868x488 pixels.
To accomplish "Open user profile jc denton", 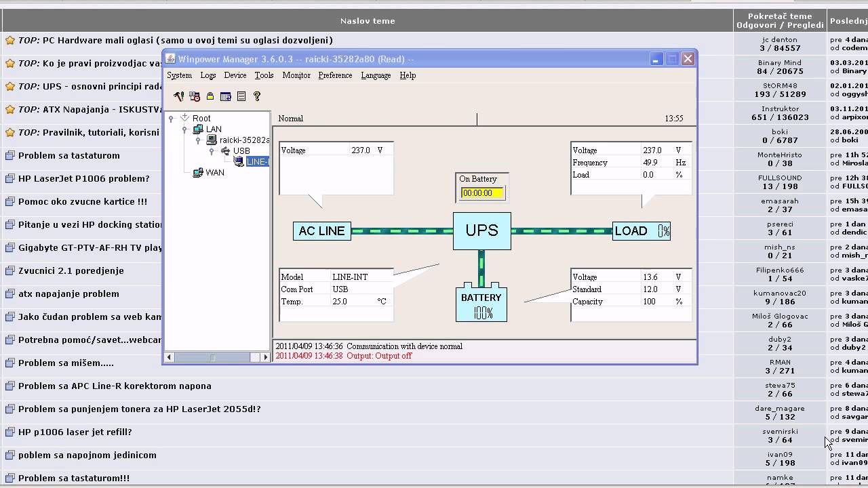I will pyautogui.click(x=780, y=40).
